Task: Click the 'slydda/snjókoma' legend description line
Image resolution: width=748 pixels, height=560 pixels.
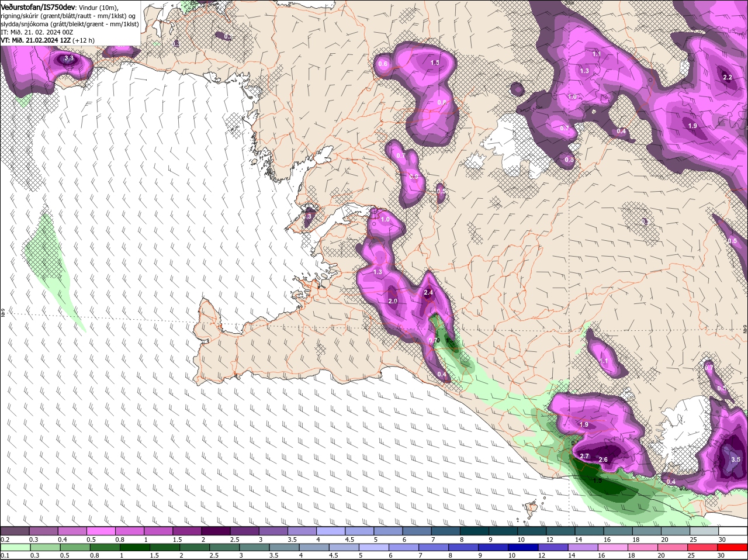Action: [x=70, y=24]
